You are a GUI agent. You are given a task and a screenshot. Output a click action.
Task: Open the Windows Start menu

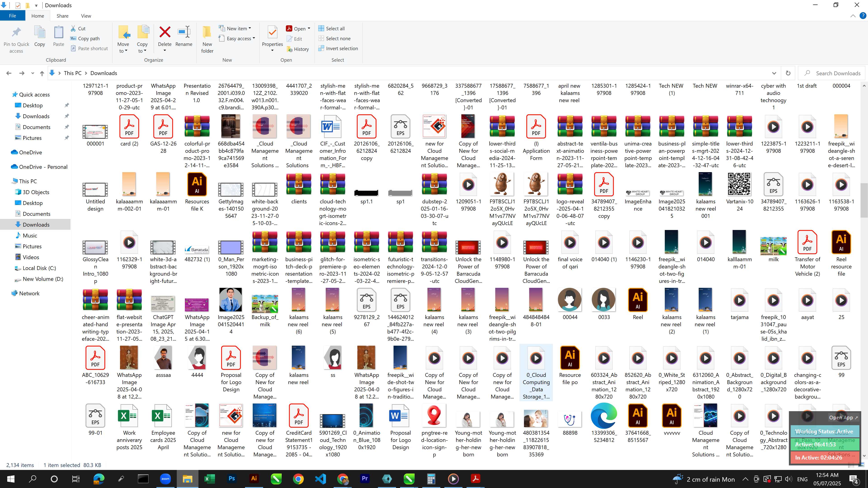pos(10,479)
